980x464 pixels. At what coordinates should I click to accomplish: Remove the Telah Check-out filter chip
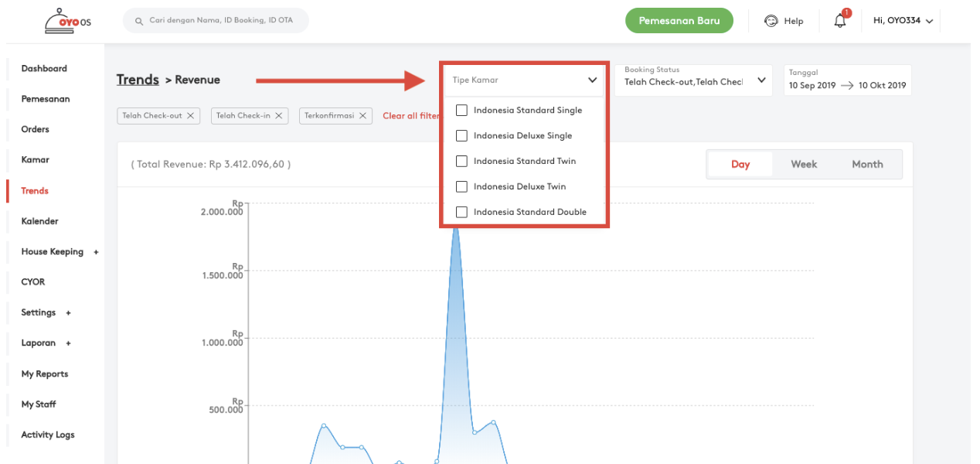190,115
